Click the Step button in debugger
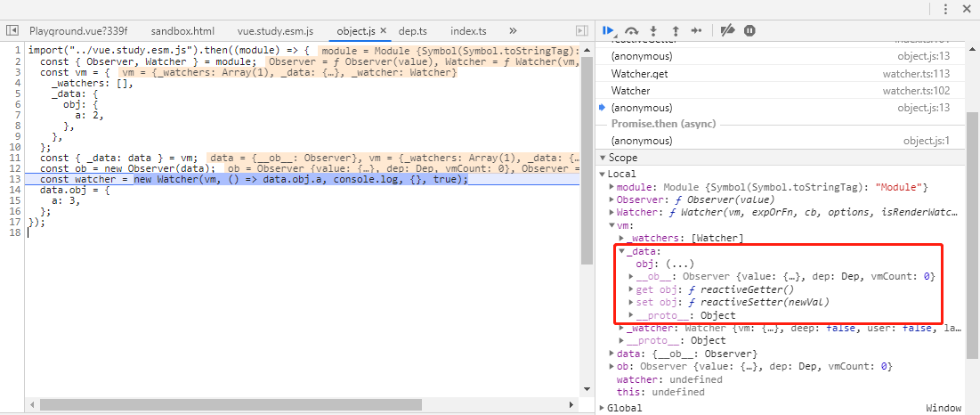Viewport: 980px width, 415px height. 696,30
